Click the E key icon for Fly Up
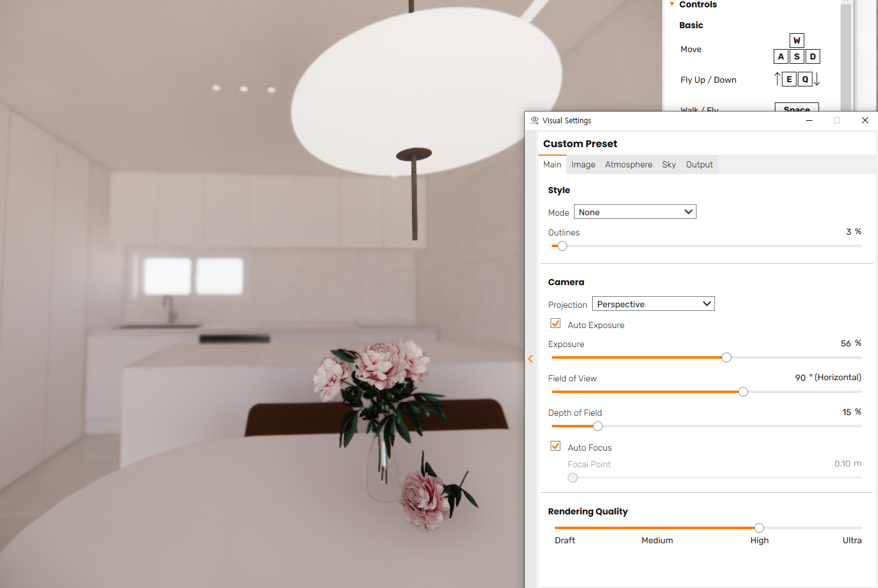The height and width of the screenshot is (588, 878). [x=789, y=79]
